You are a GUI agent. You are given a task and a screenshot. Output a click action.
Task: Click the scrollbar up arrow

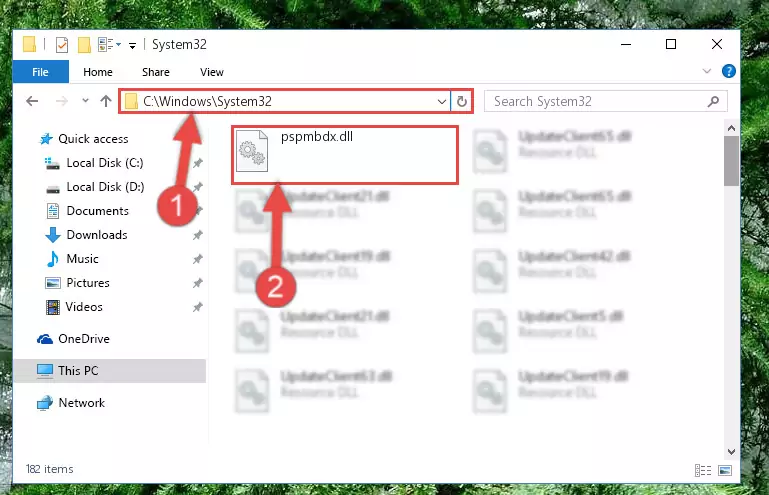[731, 128]
